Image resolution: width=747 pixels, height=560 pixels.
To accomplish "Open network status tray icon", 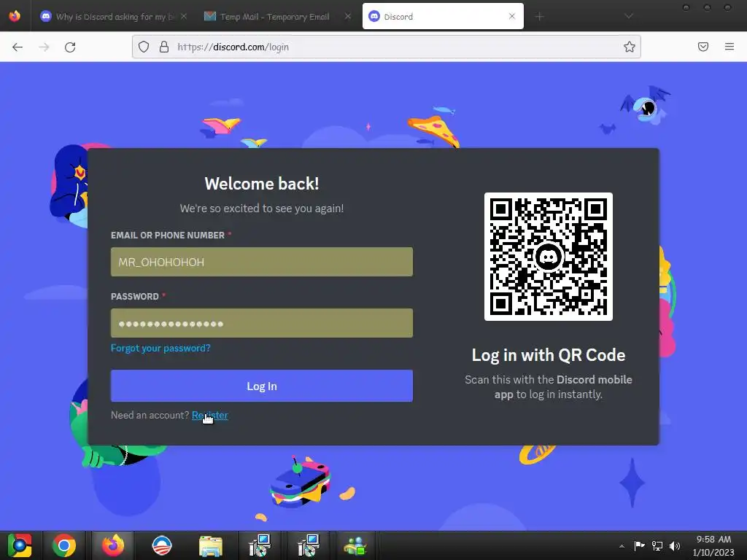I will tap(657, 545).
